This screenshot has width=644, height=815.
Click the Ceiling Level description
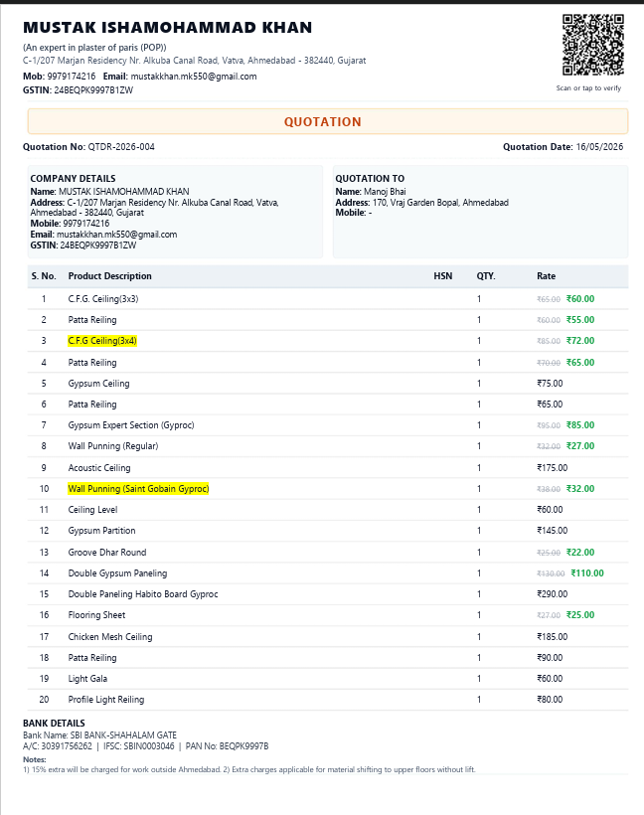[92, 510]
